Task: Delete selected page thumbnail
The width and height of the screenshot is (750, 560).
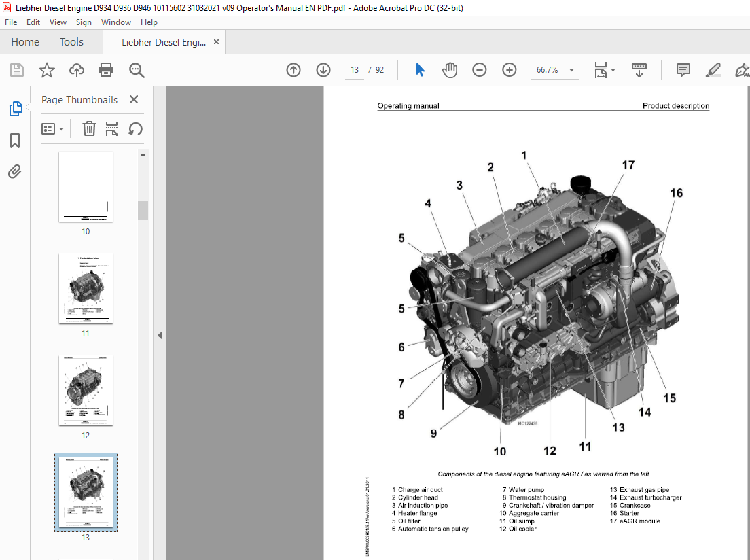Action: (x=89, y=128)
